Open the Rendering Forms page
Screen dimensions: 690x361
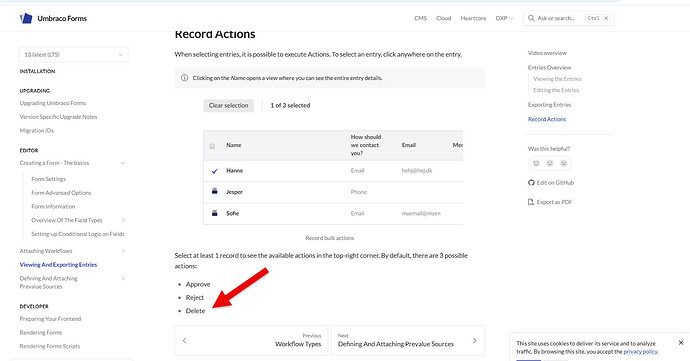(40, 332)
